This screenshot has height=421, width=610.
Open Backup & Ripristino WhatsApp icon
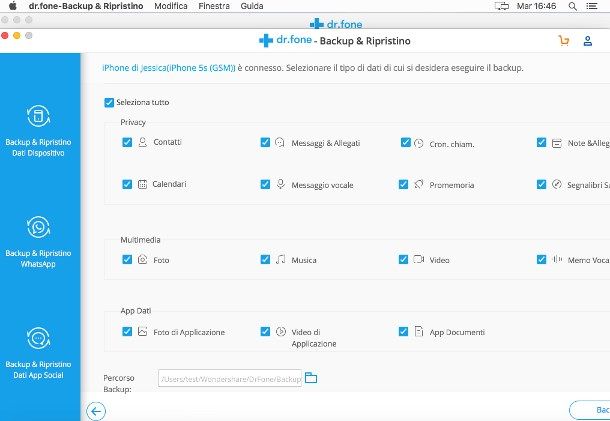pos(38,227)
